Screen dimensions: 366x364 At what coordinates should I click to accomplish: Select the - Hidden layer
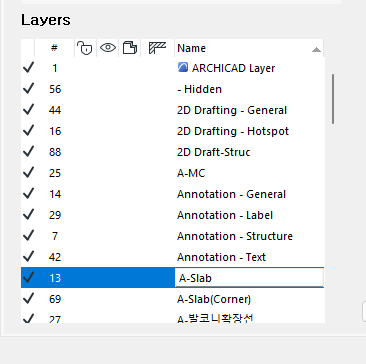pos(199,89)
